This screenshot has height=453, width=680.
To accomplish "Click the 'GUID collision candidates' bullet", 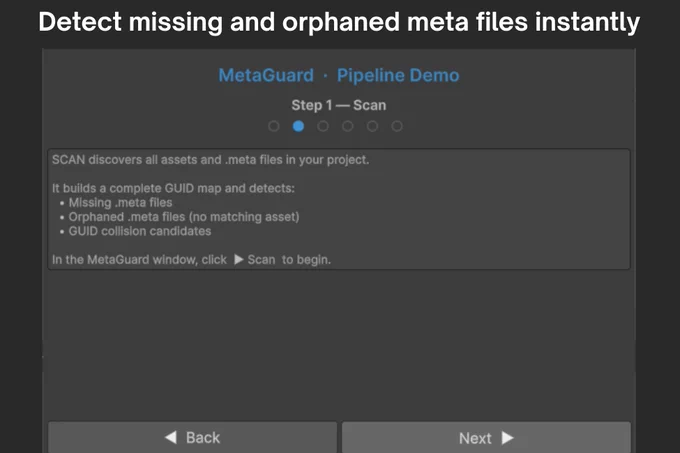I will pos(135,231).
